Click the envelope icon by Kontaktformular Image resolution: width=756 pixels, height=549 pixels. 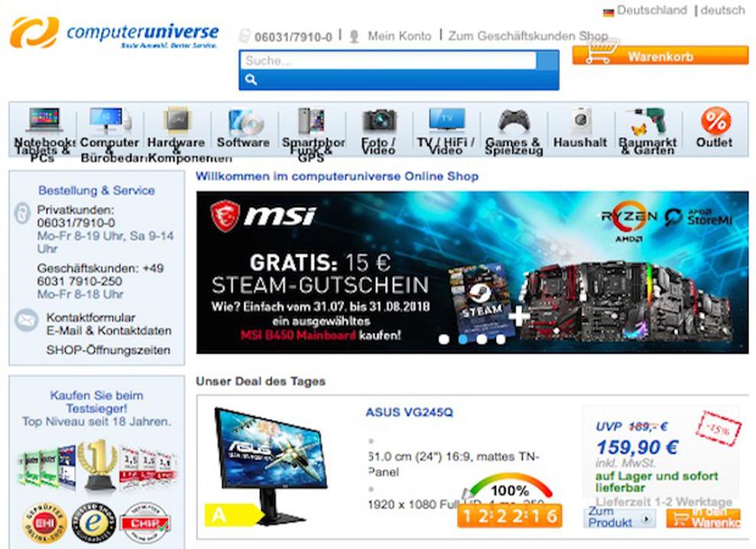pyautogui.click(x=25, y=320)
